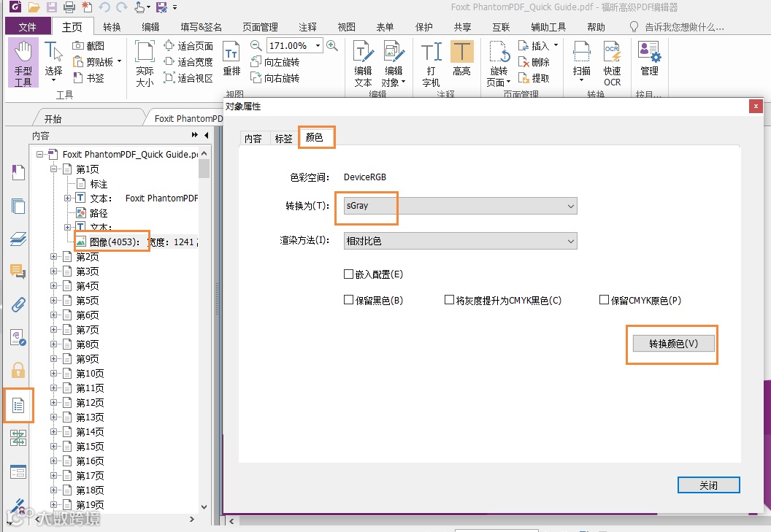The height and width of the screenshot is (532, 771).
Task: Click the Select tool (选择) icon
Action: [x=53, y=61]
